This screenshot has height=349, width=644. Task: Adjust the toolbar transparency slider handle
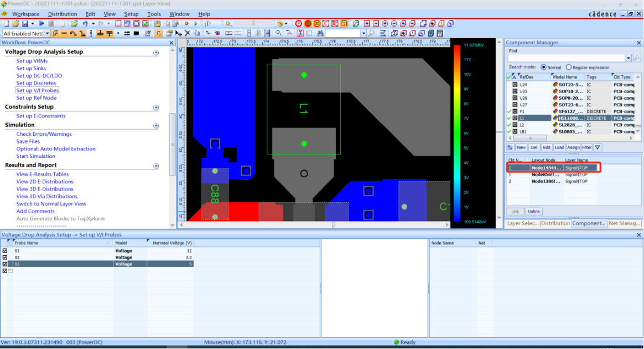point(253,23)
